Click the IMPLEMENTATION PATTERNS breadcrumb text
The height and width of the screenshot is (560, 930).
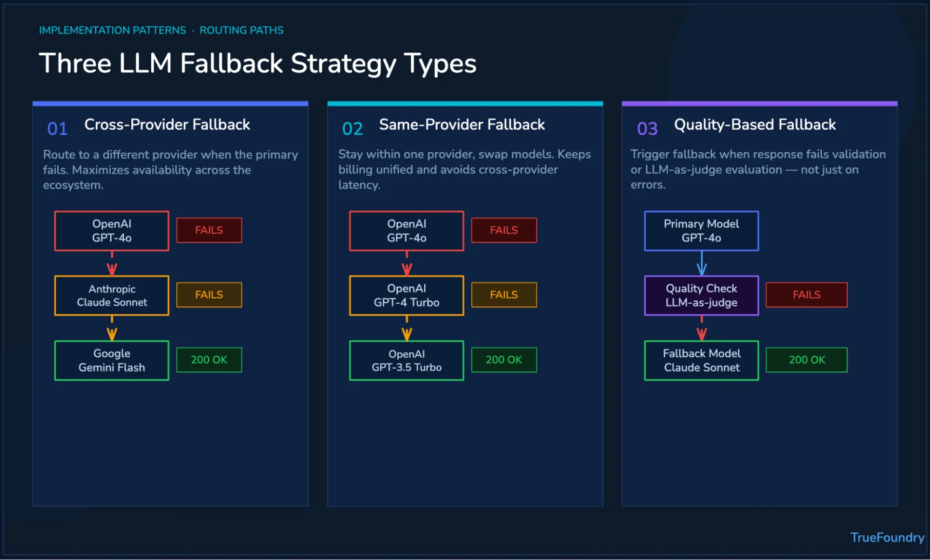click(x=112, y=30)
